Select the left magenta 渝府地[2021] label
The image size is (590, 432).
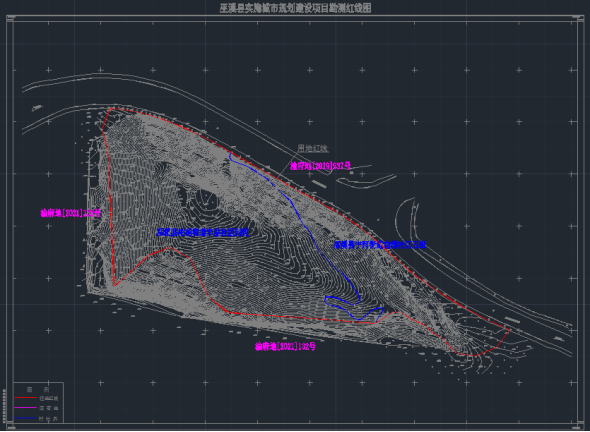[71, 213]
